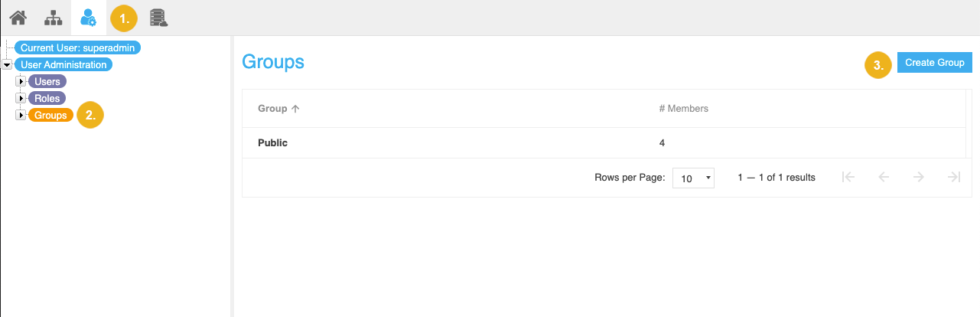This screenshot has width=980, height=317.
Task: Open the Rows per Page dropdown
Action: point(693,178)
